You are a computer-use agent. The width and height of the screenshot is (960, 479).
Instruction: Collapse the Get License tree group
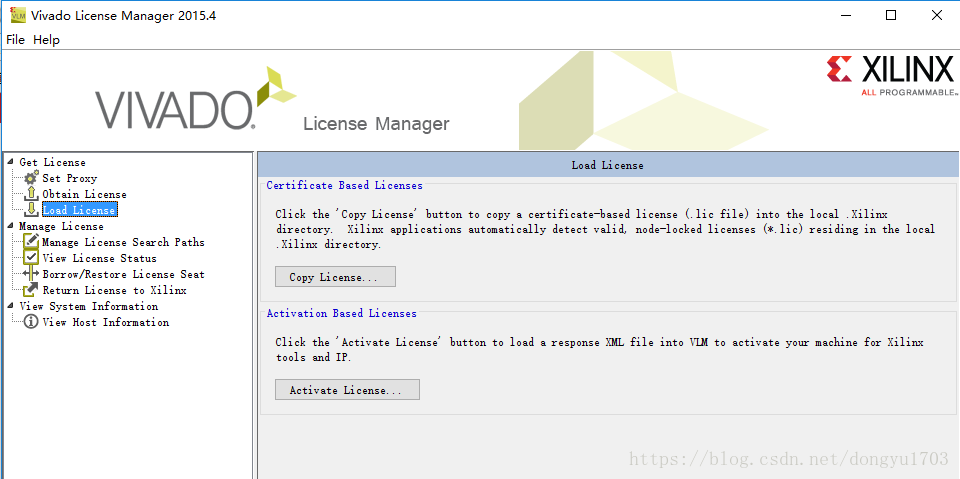click(x=10, y=162)
